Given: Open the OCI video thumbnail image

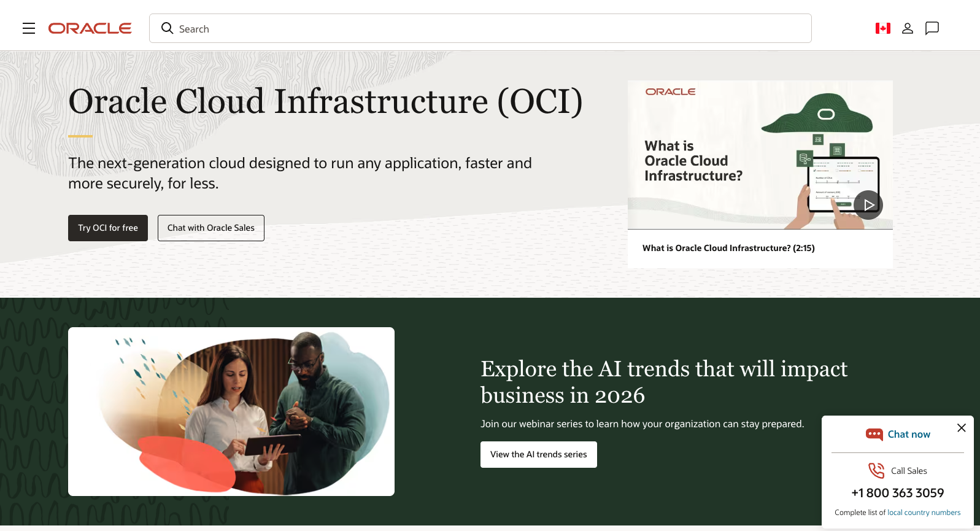Looking at the screenshot, I should 760,155.
